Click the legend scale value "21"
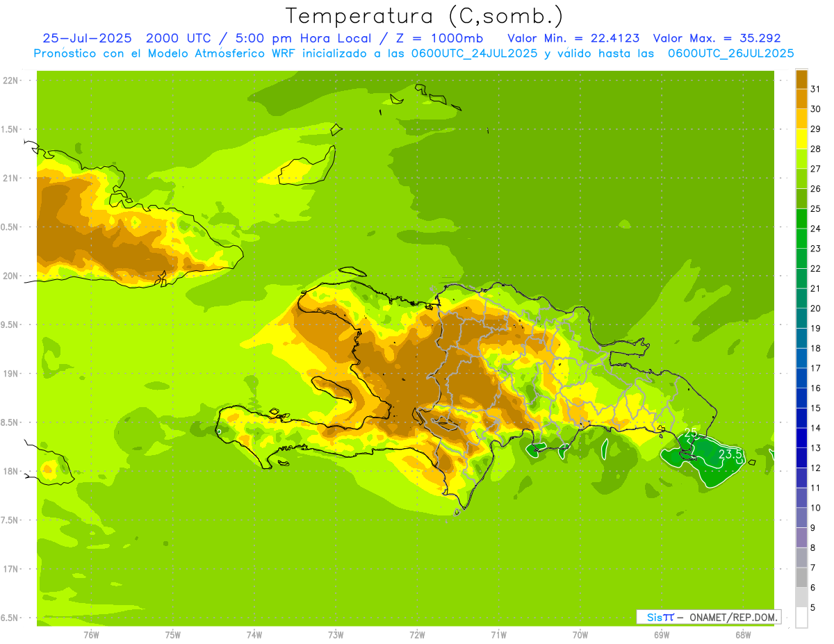 click(x=816, y=288)
